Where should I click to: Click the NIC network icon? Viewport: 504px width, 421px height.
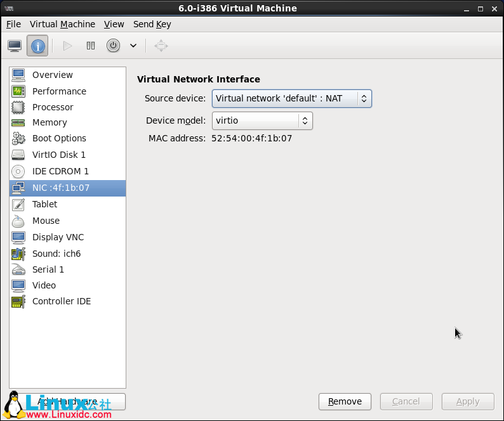18,188
